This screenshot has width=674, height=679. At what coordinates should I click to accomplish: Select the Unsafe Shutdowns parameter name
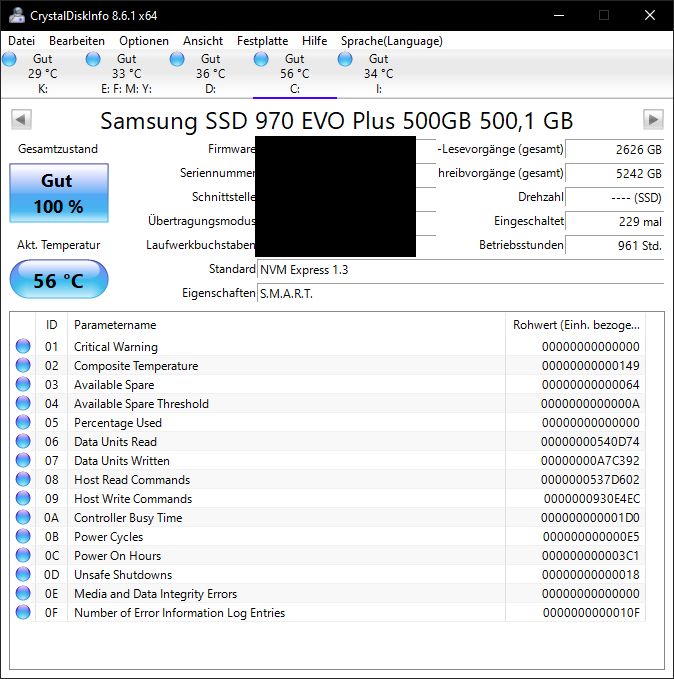(123, 575)
